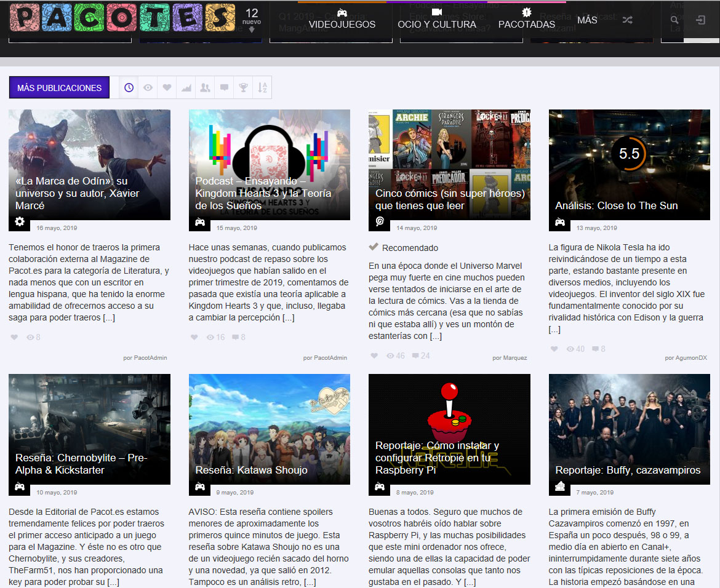
Task: Sort publications by recent using clock icon
Action: pos(129,87)
